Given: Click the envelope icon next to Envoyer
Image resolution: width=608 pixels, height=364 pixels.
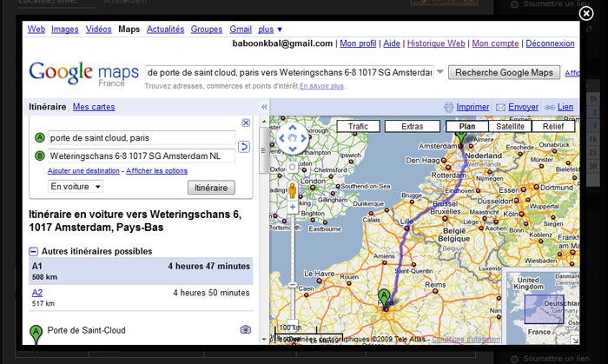Looking at the screenshot, I should pyautogui.click(x=500, y=107).
